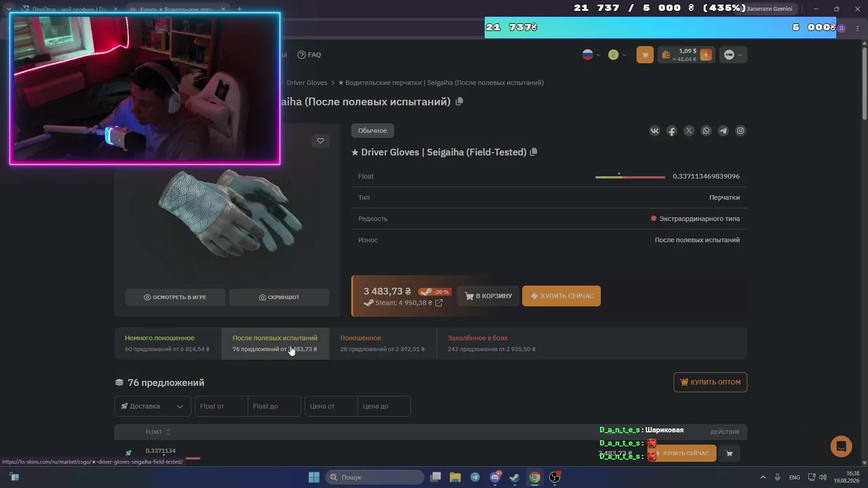Click the Экстраординарного типа rarity value

point(699,219)
